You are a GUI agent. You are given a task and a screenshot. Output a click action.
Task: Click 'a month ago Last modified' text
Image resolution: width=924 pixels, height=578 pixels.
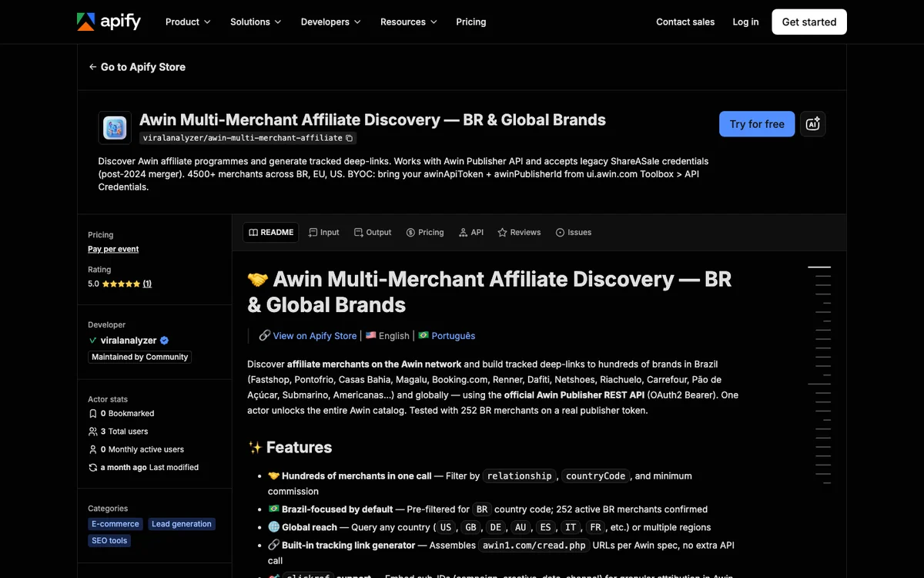click(149, 468)
